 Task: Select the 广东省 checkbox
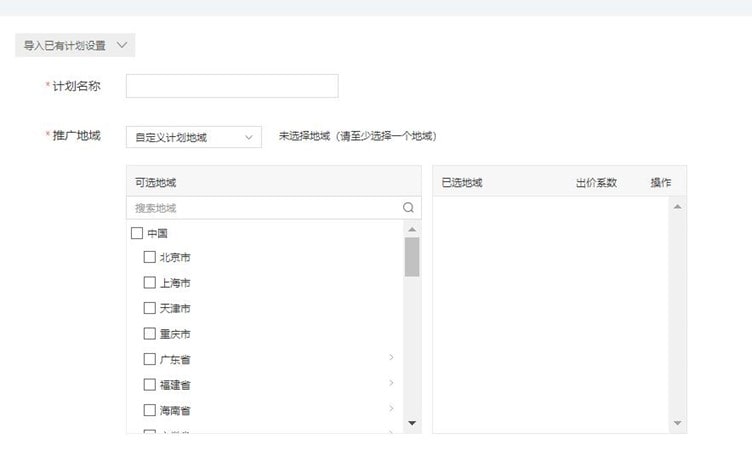coord(150,359)
